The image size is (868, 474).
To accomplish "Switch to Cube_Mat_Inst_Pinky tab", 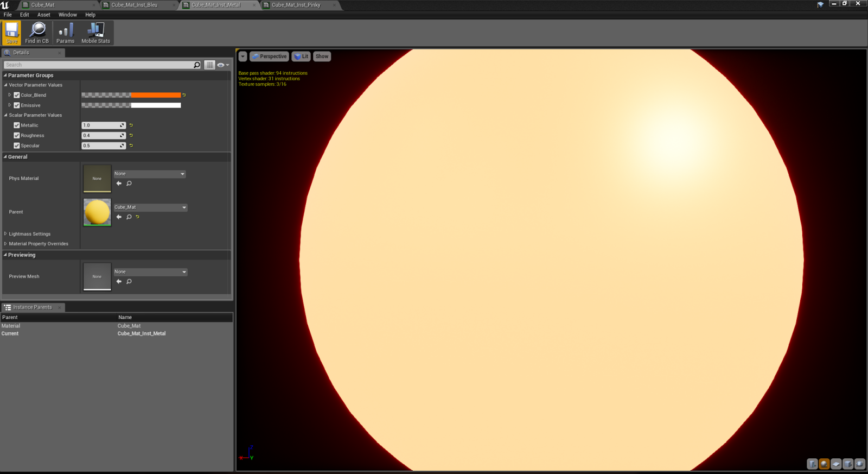I will tap(300, 5).
